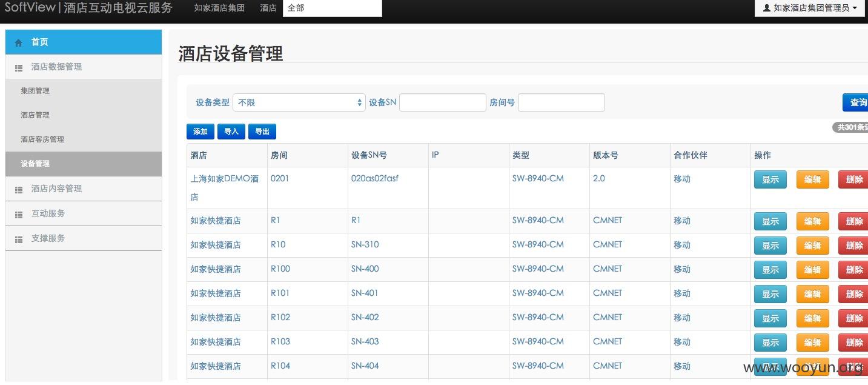
Task: Click the 添加 button
Action: click(x=200, y=132)
